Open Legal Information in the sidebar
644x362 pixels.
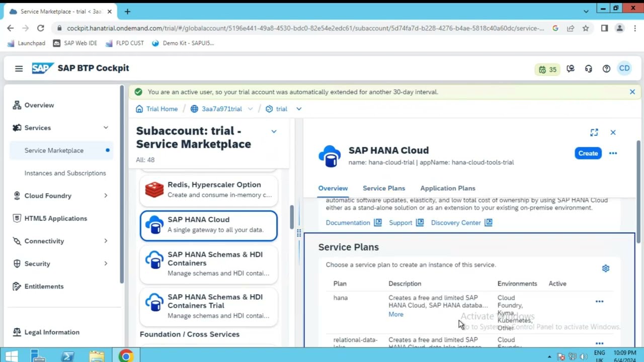pos(61,332)
